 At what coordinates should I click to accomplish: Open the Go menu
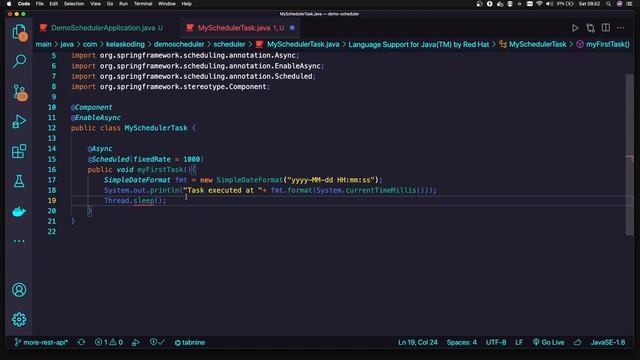click(110, 4)
